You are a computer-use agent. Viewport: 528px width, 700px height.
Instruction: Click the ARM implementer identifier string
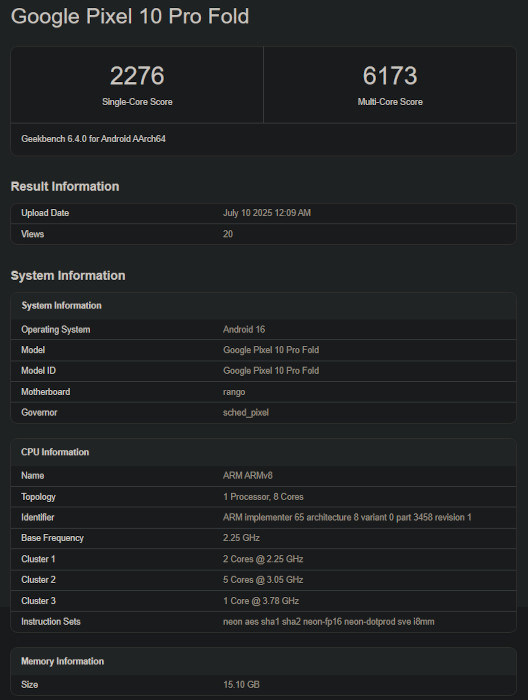[347, 517]
